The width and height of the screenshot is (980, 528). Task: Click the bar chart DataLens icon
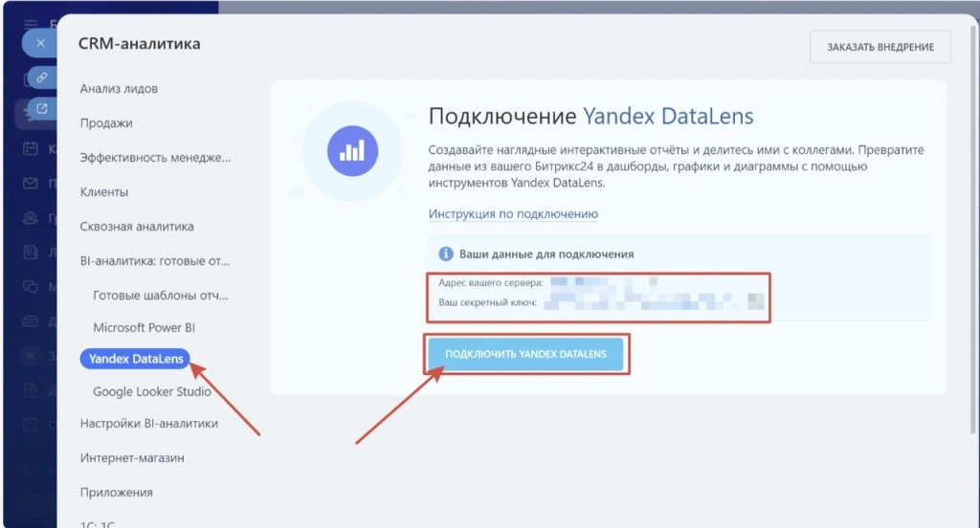pyautogui.click(x=352, y=150)
